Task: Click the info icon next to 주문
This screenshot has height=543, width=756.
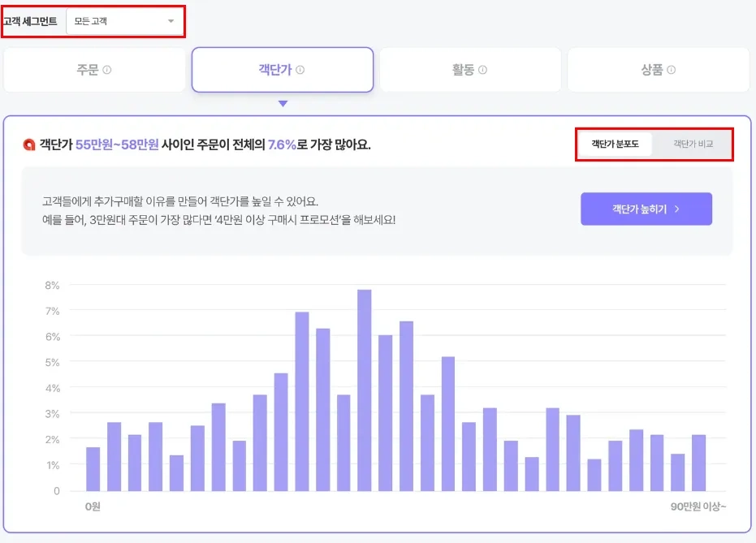Action: 107,70
